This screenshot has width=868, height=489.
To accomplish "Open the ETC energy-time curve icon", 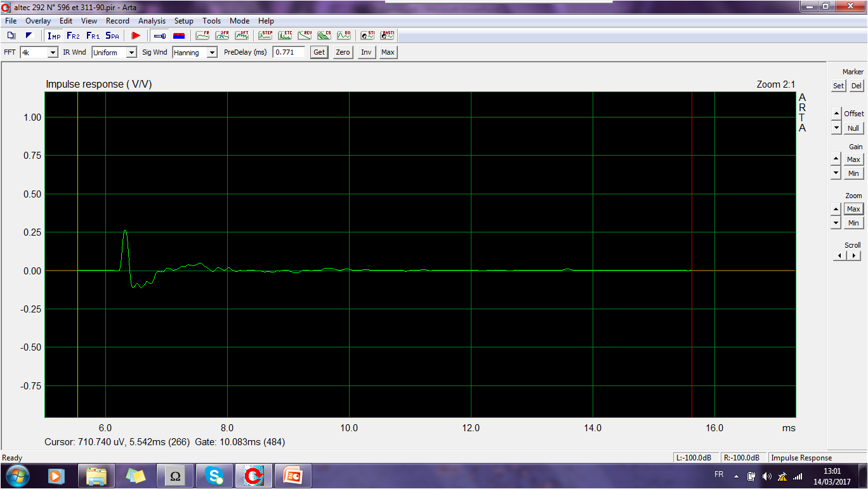I will click(286, 36).
